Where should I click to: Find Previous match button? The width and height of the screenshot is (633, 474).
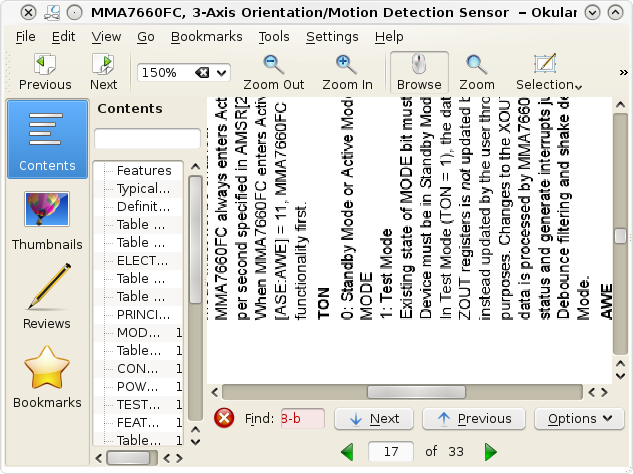474,419
